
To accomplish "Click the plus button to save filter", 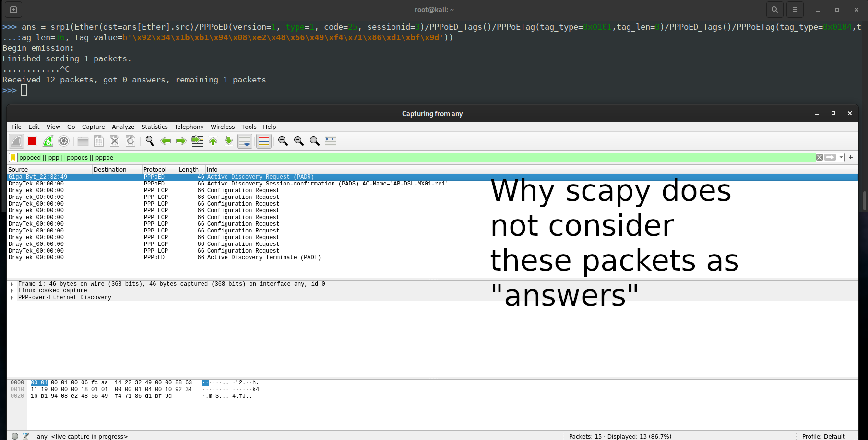I will pos(850,157).
